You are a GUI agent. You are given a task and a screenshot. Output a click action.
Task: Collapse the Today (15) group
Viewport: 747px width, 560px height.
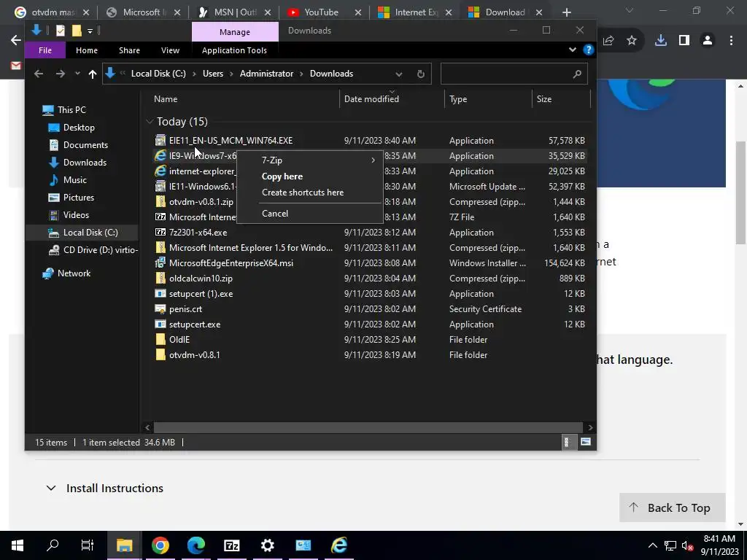point(150,122)
